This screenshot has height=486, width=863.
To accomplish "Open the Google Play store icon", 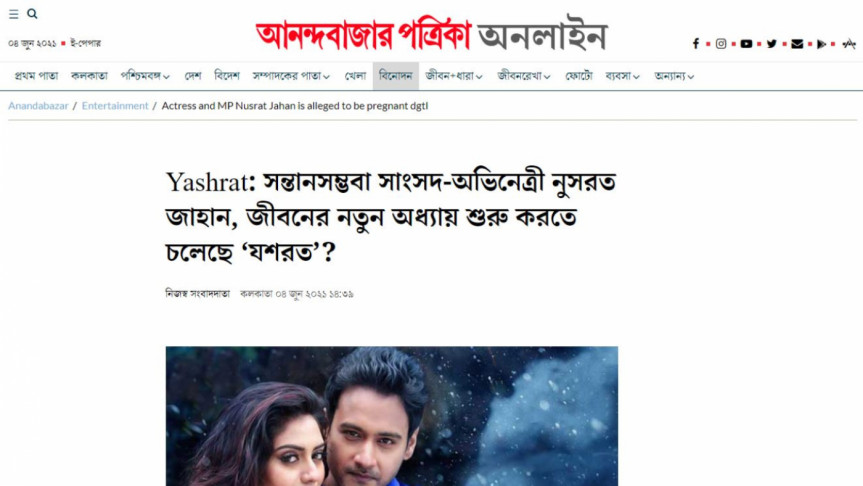I will [x=822, y=43].
